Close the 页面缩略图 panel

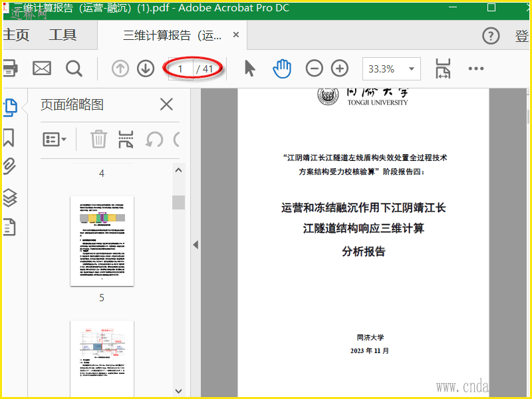click(166, 104)
